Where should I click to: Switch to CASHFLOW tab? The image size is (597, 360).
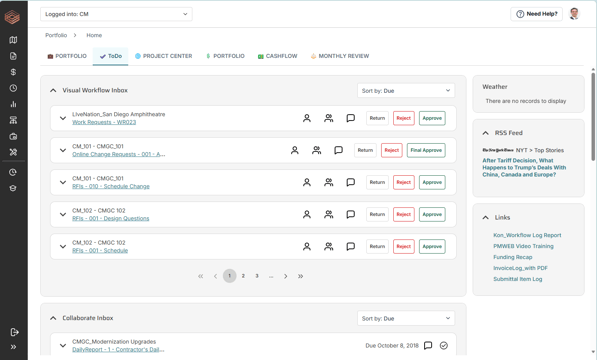coord(277,56)
